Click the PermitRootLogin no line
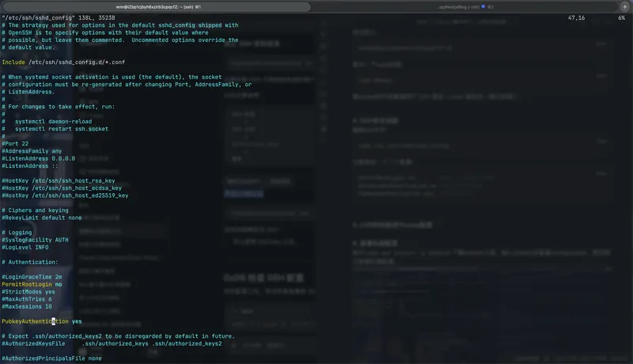This screenshot has height=364, width=633. point(32,285)
